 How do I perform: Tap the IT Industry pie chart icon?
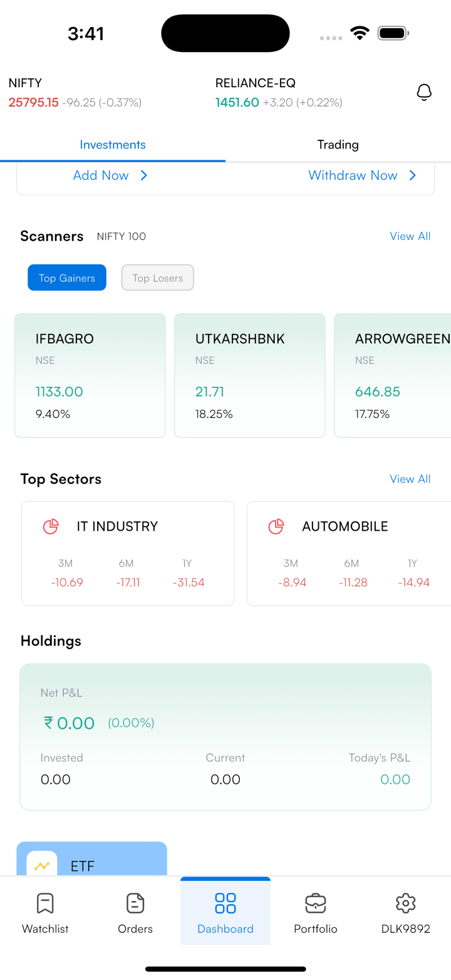pos(51,526)
